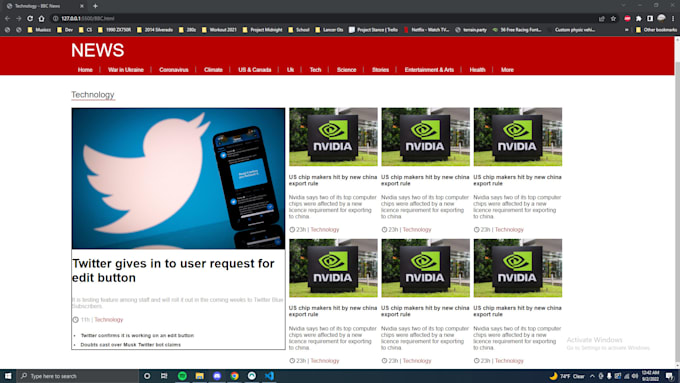Open the browser home page icon
The height and width of the screenshot is (383, 680).
coord(42,19)
